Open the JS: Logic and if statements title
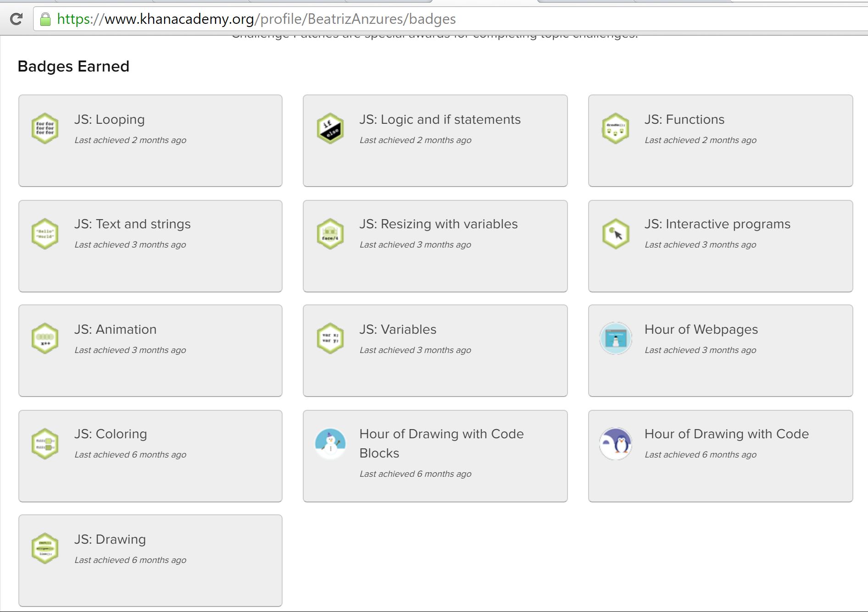 point(440,120)
